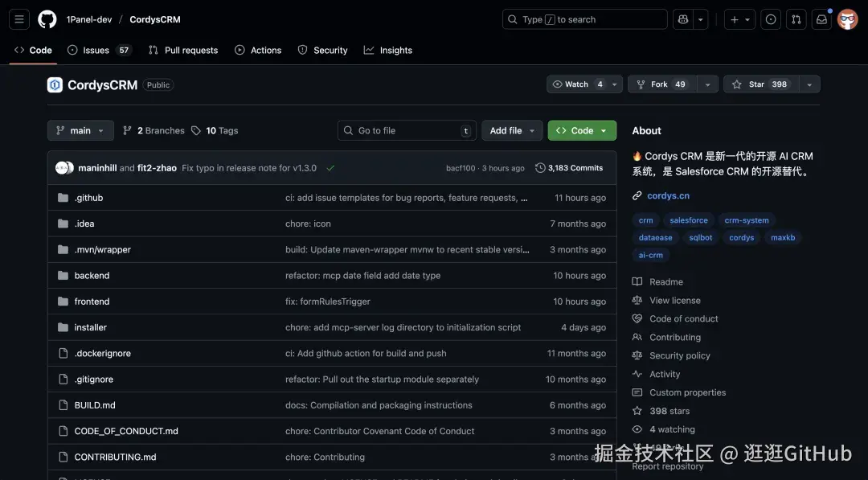The image size is (868, 480).
Task: Open the 1Panel-dev owner link
Action: (x=89, y=19)
